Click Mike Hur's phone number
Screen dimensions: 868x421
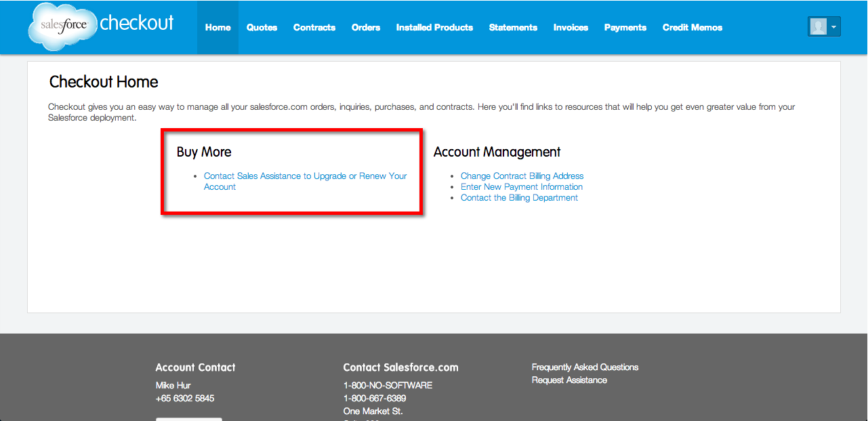pos(184,399)
